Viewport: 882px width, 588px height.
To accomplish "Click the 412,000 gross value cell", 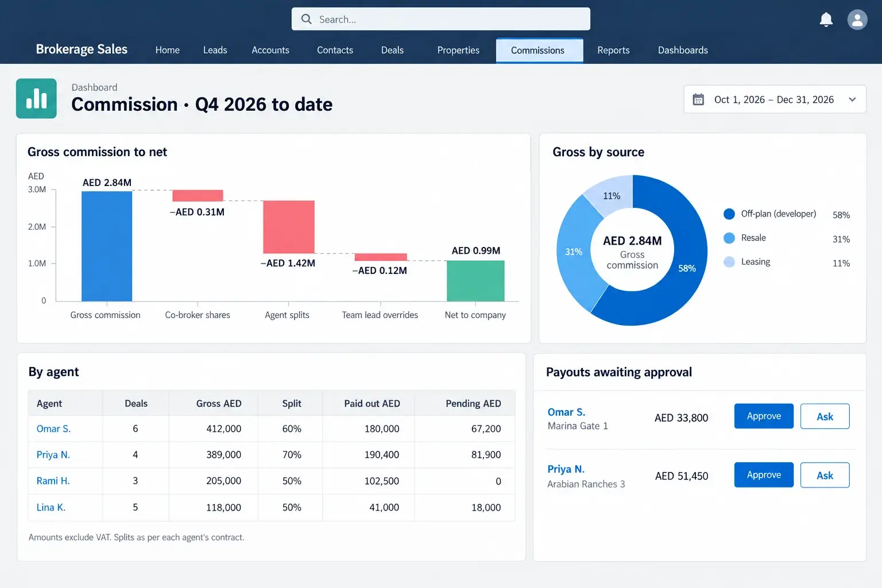I will tap(214, 429).
